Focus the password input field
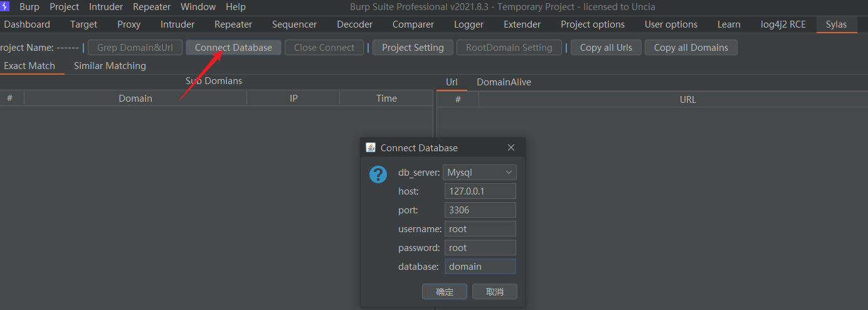 [x=480, y=248]
